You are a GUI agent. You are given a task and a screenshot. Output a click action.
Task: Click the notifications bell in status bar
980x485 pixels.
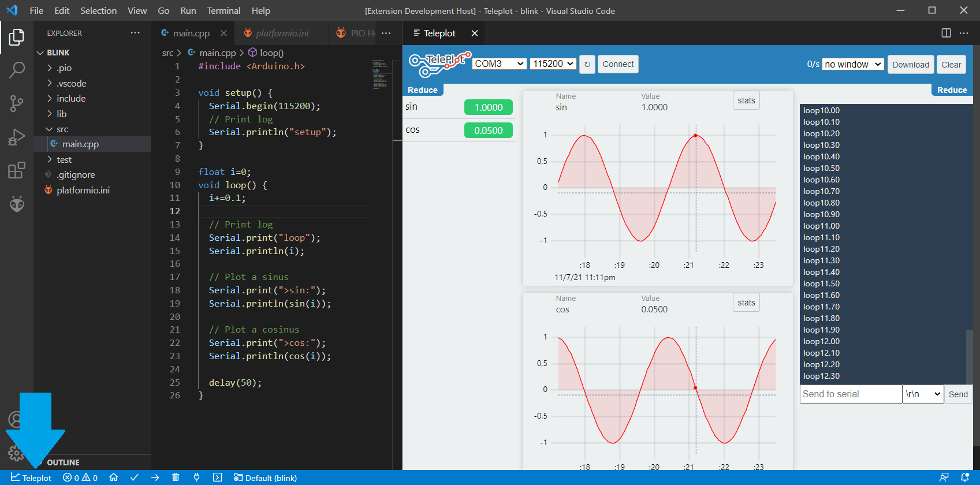click(964, 477)
